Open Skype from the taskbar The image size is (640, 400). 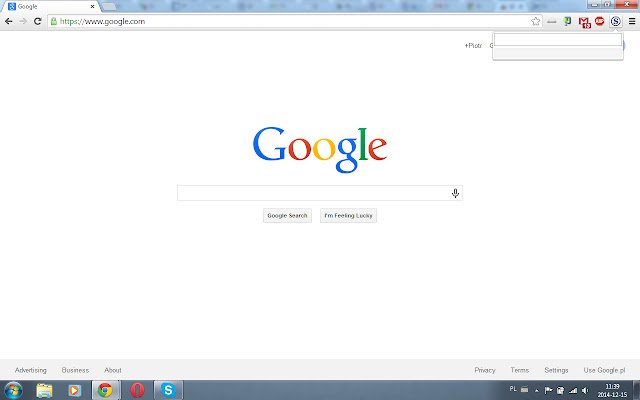point(168,390)
